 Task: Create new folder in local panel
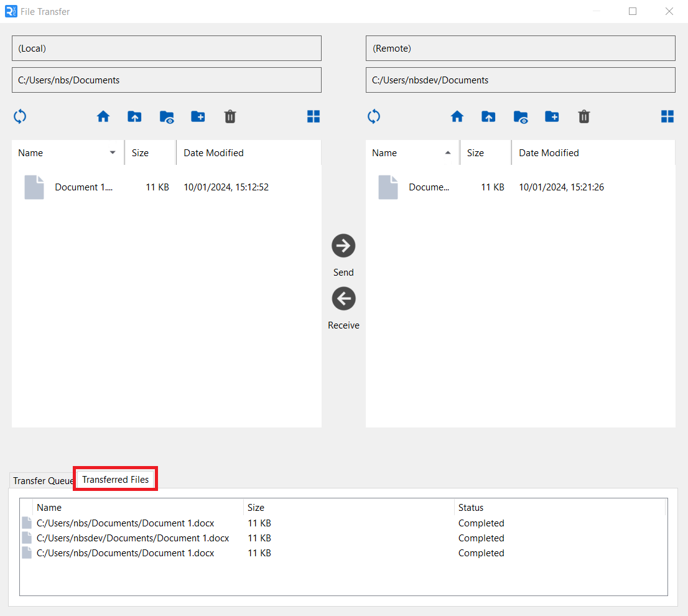pos(198,116)
